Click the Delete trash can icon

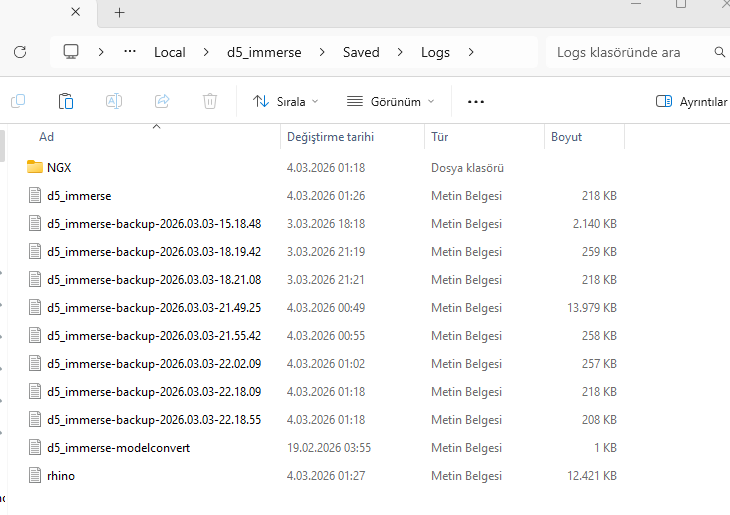coord(210,101)
